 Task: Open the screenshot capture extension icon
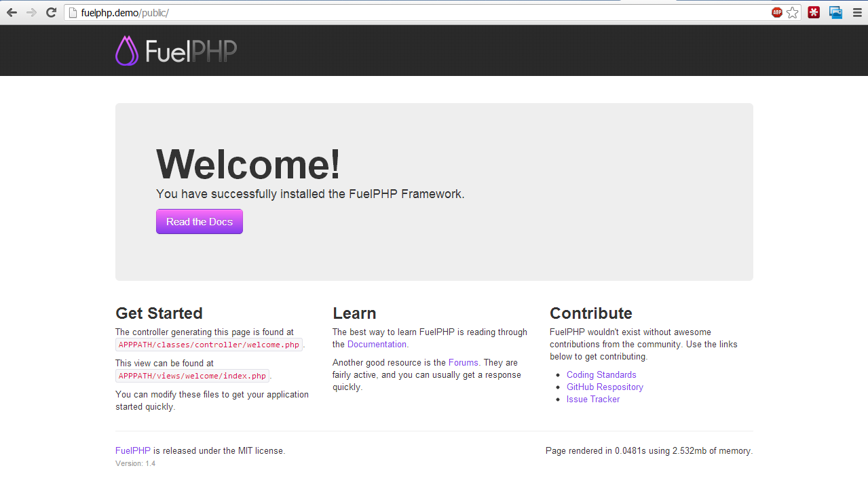(x=835, y=12)
